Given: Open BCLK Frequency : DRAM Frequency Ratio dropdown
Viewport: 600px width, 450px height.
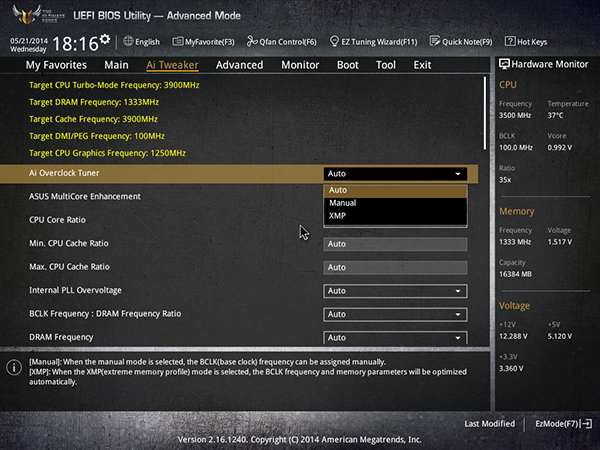Looking at the screenshot, I should pyautogui.click(x=395, y=315).
